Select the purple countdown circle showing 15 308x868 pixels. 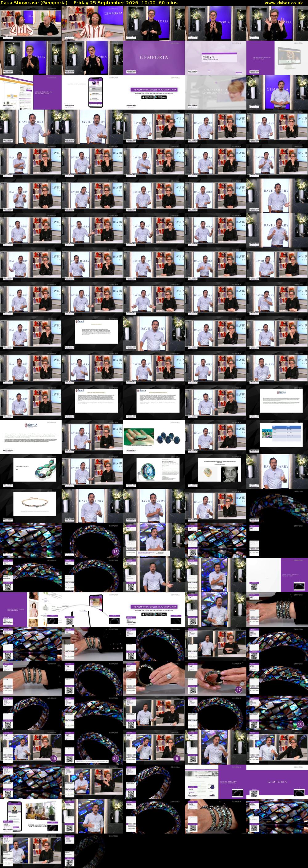[x=115, y=552]
